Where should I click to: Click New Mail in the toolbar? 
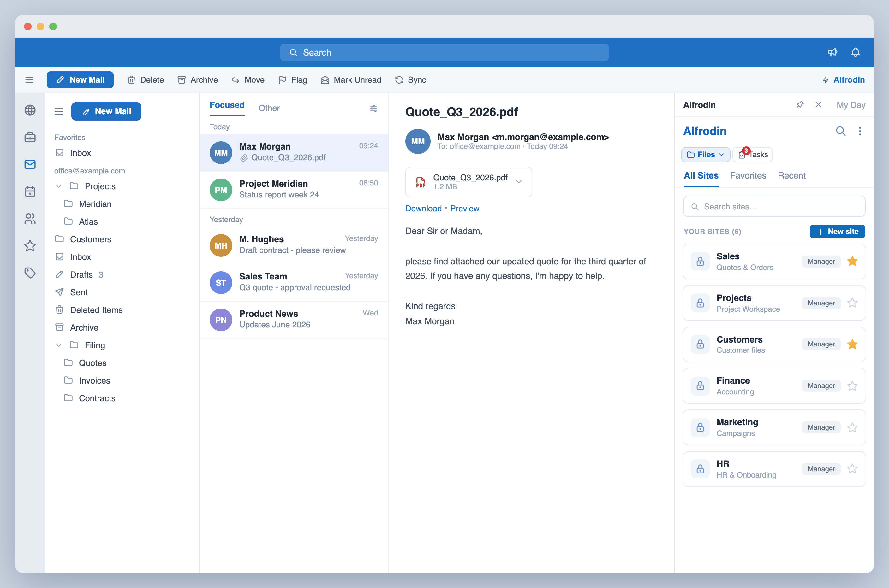(80, 80)
